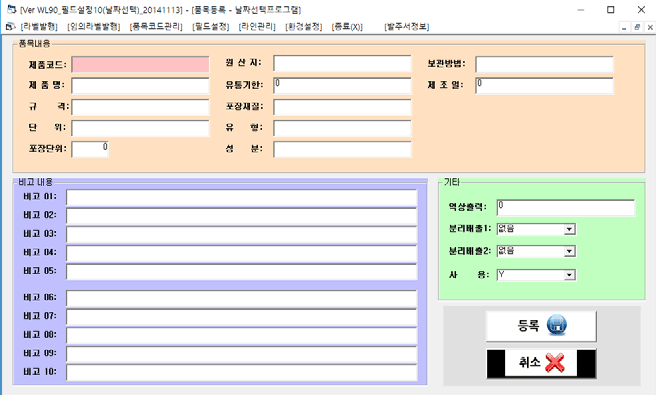Open the 라인관리 menu
Image resolution: width=656 pixels, height=395 pixels.
(257, 27)
